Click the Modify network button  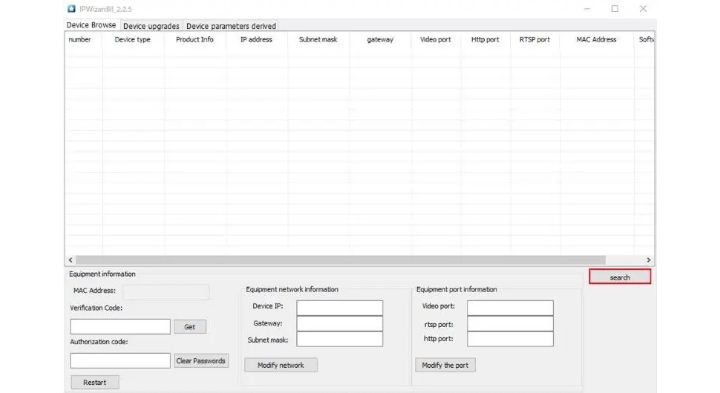[x=281, y=365]
